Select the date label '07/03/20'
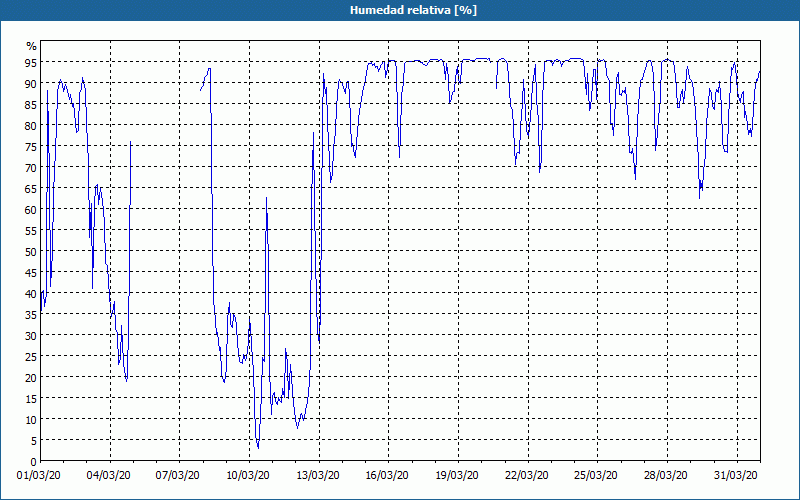 178,476
